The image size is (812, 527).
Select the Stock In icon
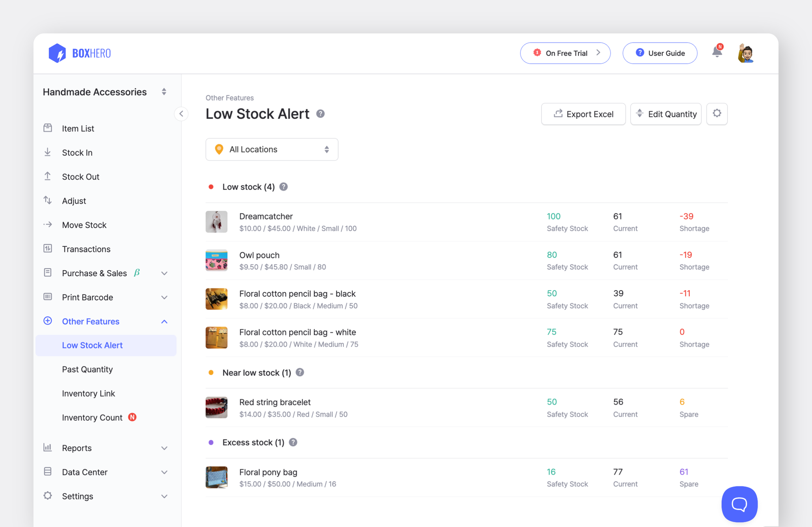(x=48, y=152)
